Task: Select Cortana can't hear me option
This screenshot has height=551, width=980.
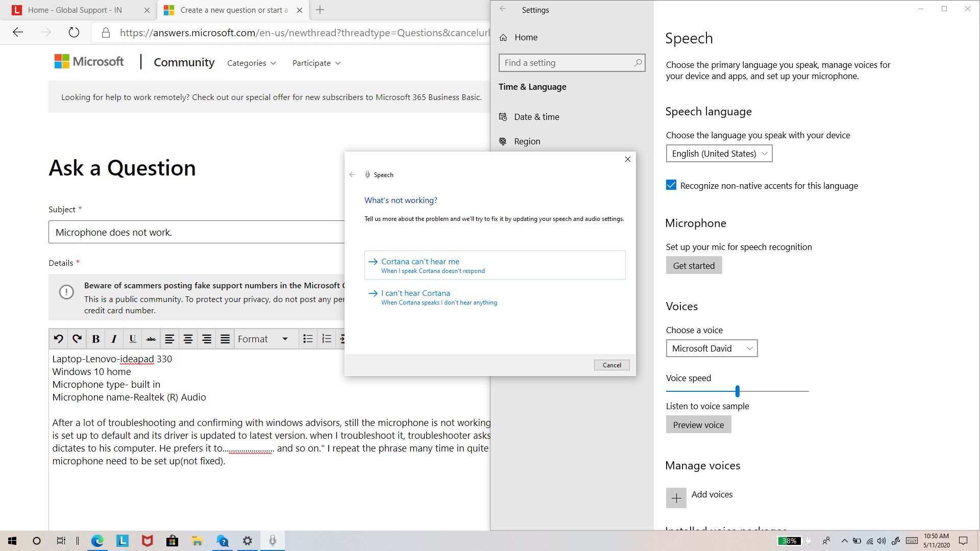Action: pyautogui.click(x=495, y=265)
